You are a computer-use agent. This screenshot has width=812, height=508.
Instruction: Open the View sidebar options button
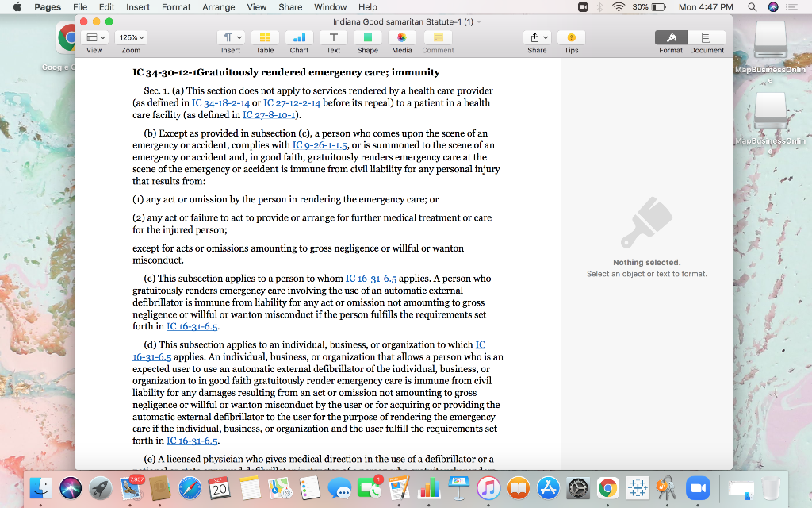(94, 37)
